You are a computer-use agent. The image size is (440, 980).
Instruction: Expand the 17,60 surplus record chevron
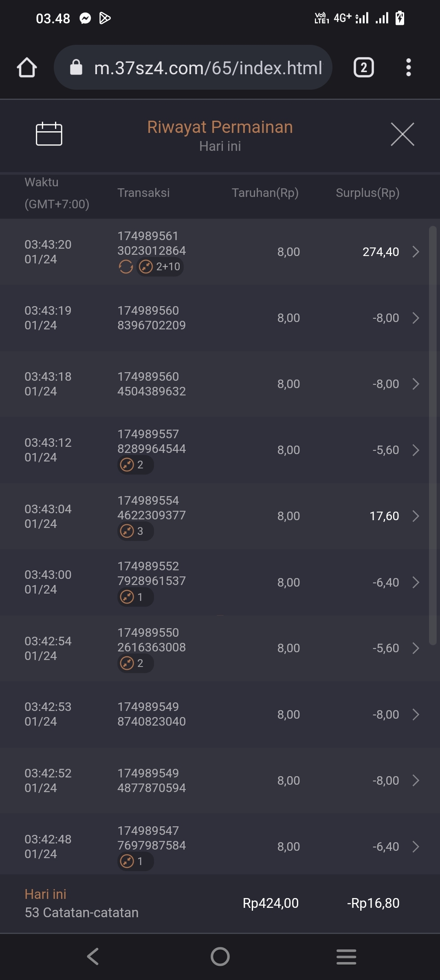click(416, 516)
